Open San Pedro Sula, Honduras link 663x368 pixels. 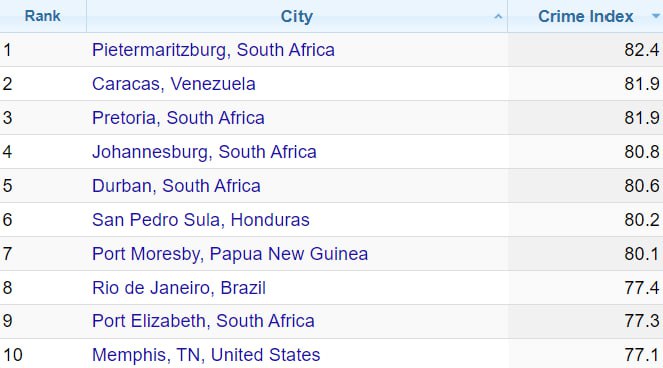[x=201, y=220]
